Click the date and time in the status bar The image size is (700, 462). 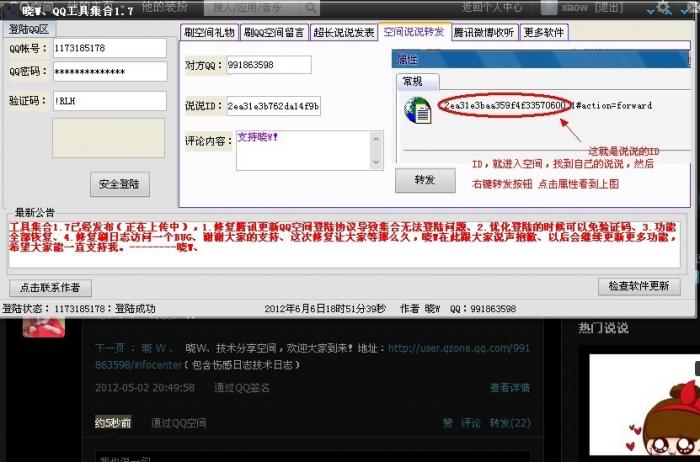pyautogui.click(x=325, y=308)
